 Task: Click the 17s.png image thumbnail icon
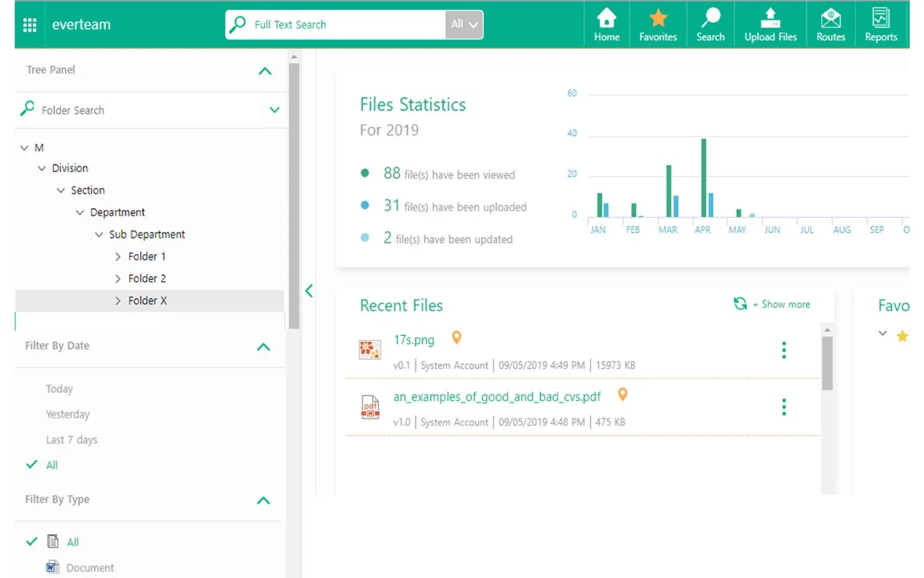370,350
